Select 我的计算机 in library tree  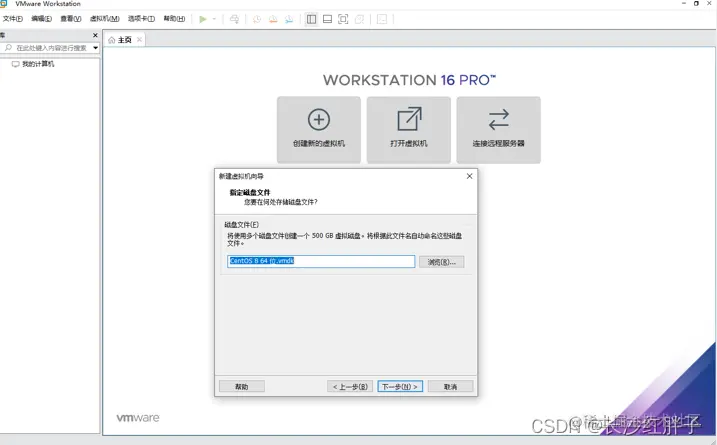[x=37, y=64]
